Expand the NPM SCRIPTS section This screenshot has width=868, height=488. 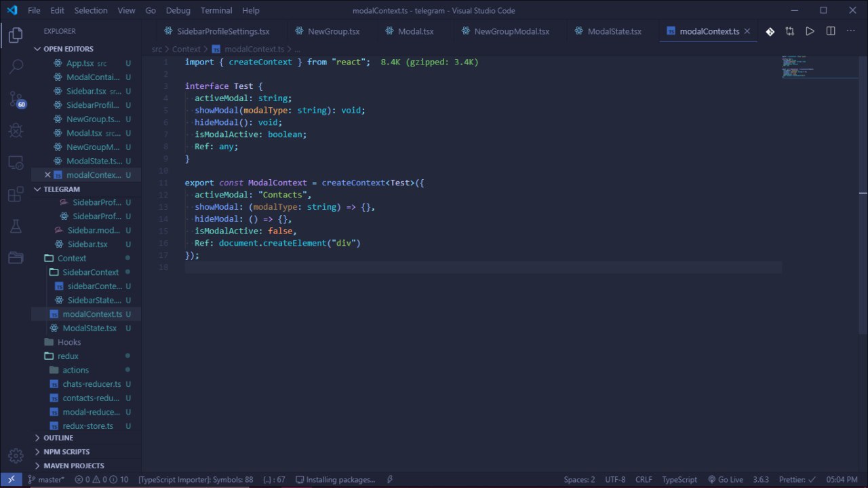click(66, 451)
